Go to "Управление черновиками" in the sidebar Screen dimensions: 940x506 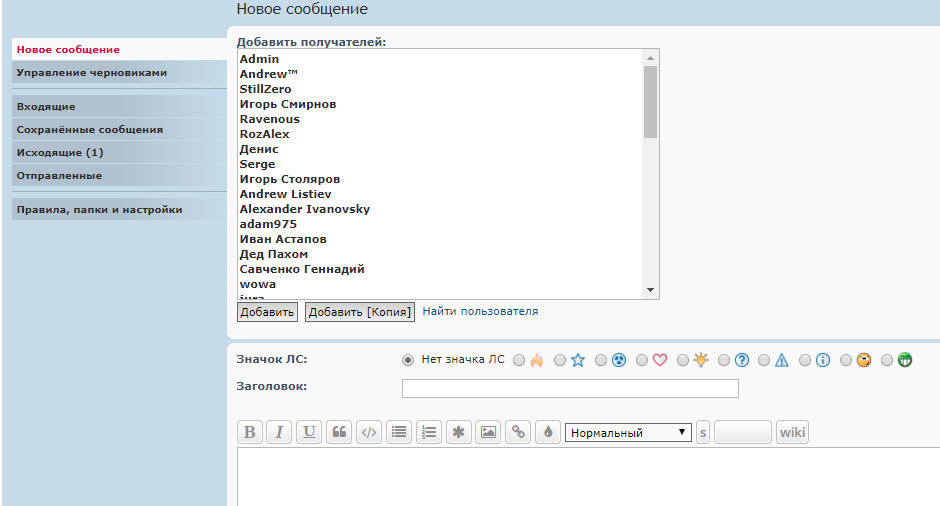click(91, 72)
